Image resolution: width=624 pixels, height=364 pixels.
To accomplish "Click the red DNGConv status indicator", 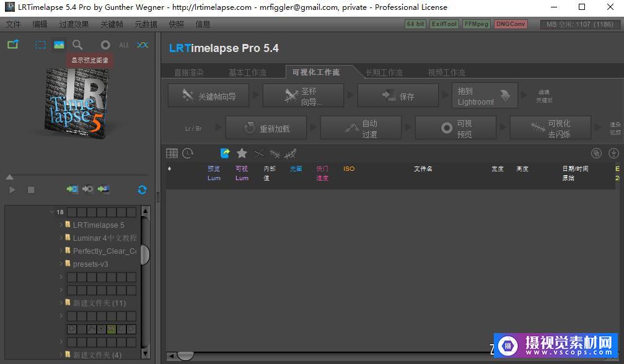I will [x=511, y=24].
